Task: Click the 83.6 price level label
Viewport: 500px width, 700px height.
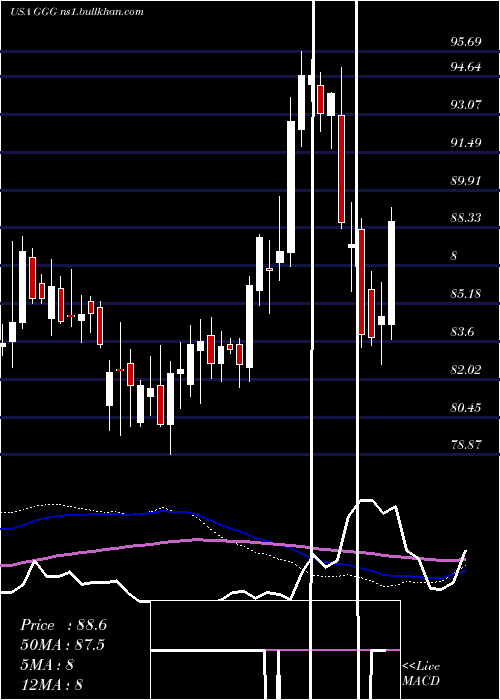Action: [x=462, y=332]
